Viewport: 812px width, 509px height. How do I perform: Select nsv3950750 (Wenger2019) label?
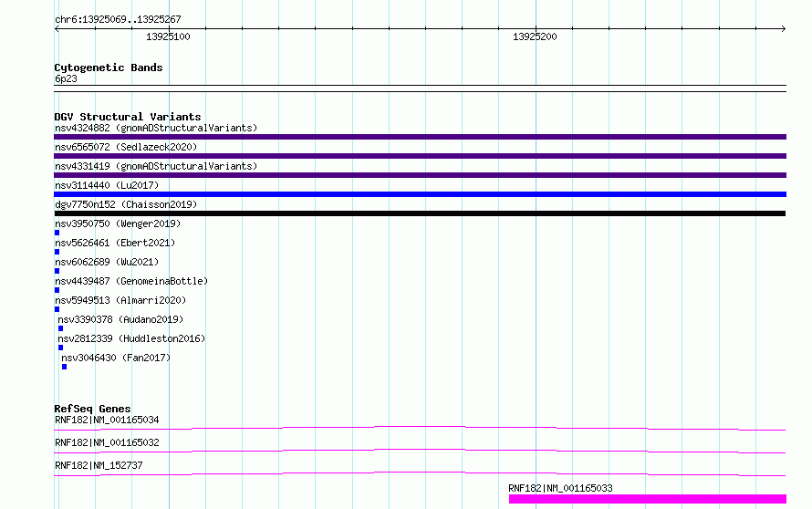coord(118,223)
